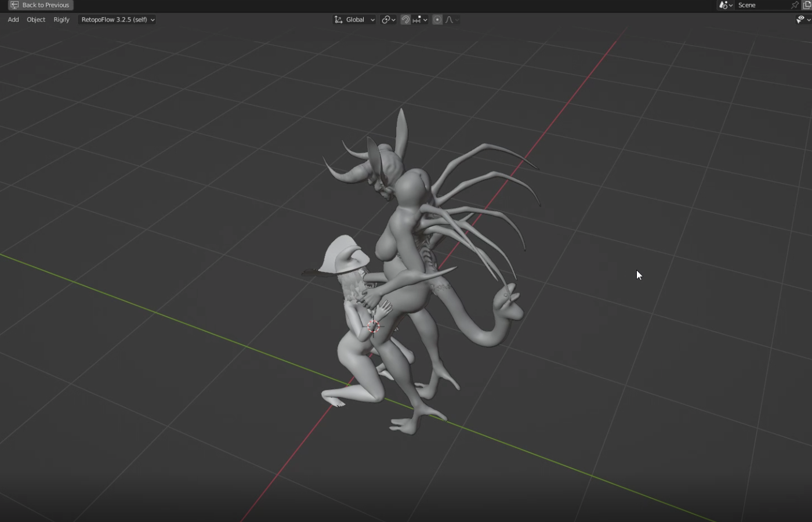This screenshot has height=522, width=812.
Task: Toggle proportional editing
Action: [x=437, y=20]
